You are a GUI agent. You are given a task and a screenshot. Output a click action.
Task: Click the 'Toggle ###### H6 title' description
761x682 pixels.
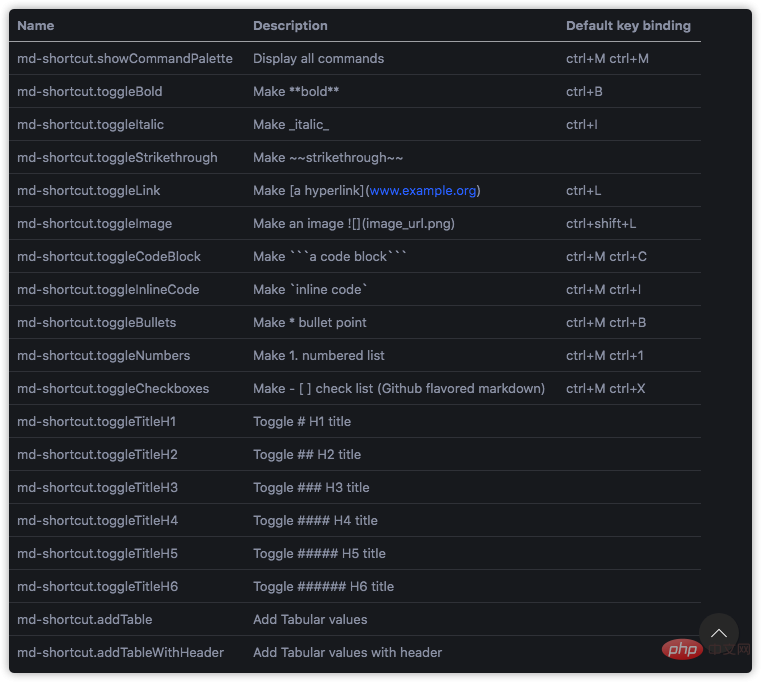coord(323,587)
